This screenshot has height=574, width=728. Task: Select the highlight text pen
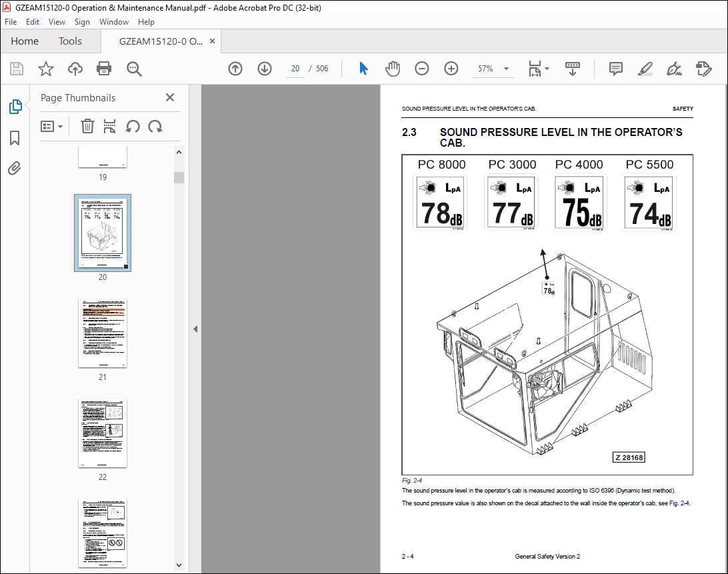[x=645, y=69]
